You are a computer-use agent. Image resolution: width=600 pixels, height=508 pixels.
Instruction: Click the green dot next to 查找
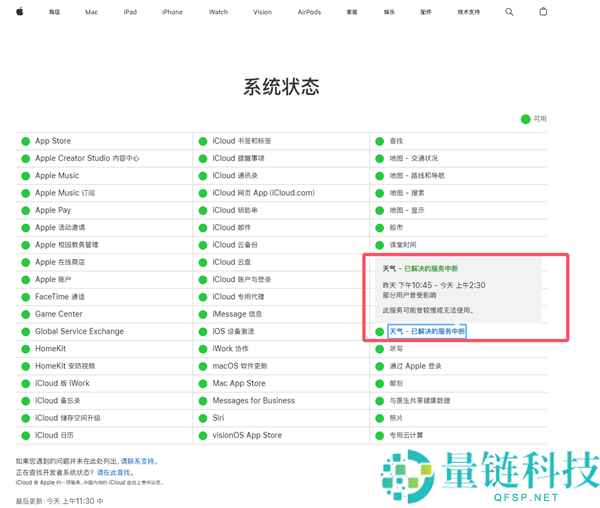[380, 142]
